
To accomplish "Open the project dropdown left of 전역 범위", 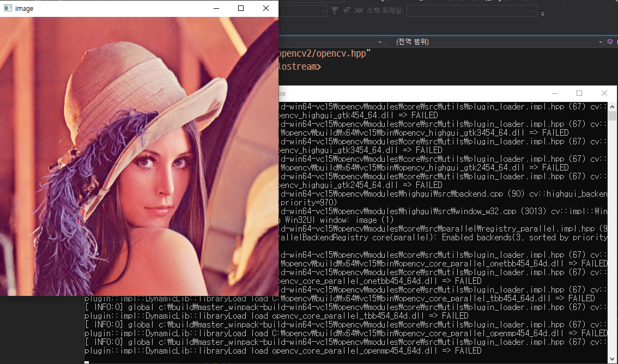I will (x=331, y=41).
